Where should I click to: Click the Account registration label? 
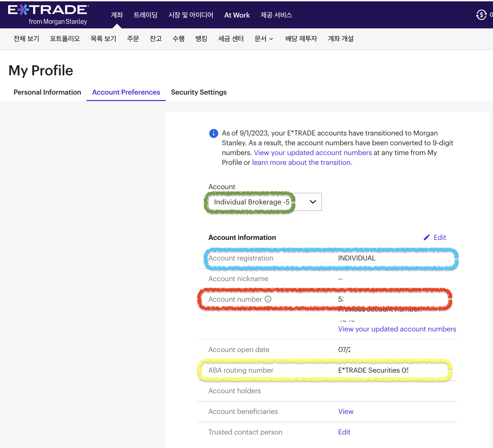click(241, 258)
